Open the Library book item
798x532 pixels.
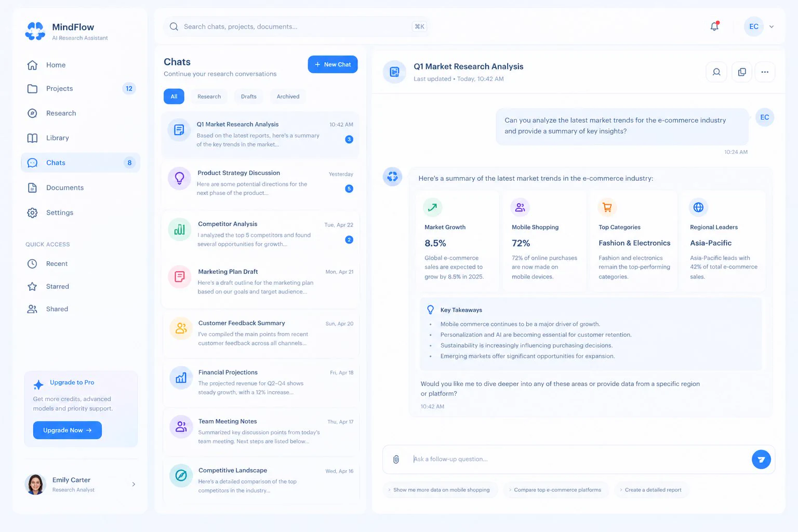pyautogui.click(x=81, y=138)
